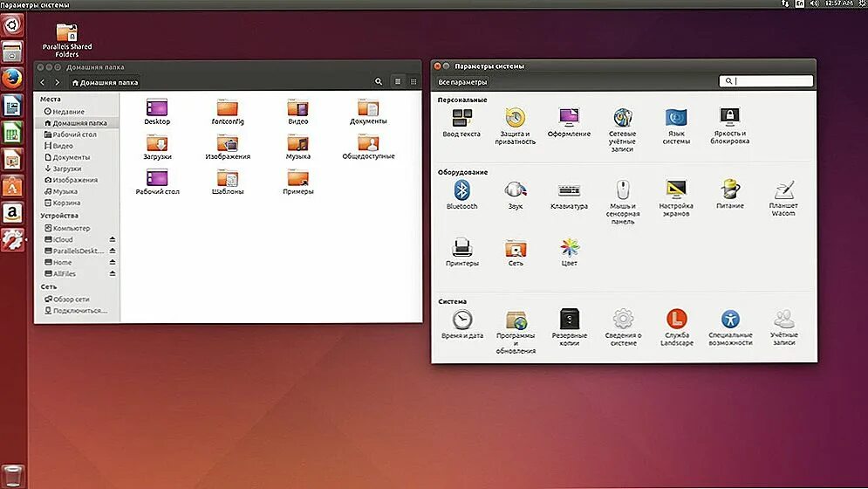Open the Загрузки folder icon
The width and height of the screenshot is (868, 489).
(157, 147)
